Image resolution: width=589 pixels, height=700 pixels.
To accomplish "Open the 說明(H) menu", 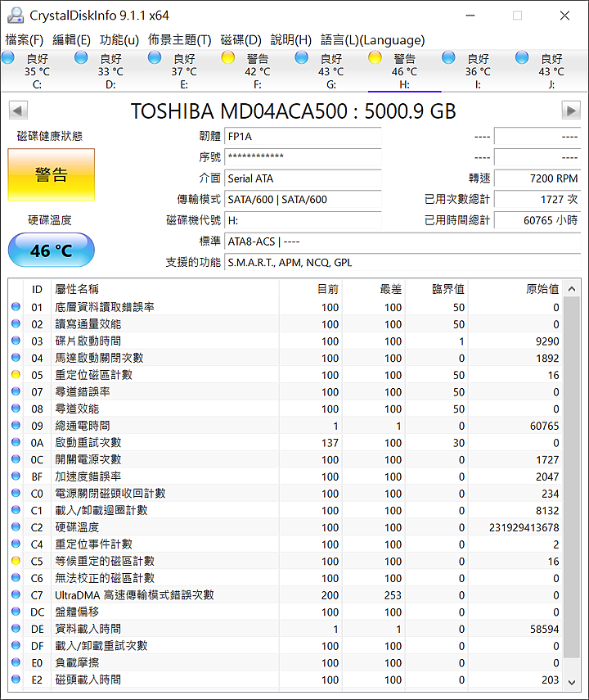I will (291, 40).
